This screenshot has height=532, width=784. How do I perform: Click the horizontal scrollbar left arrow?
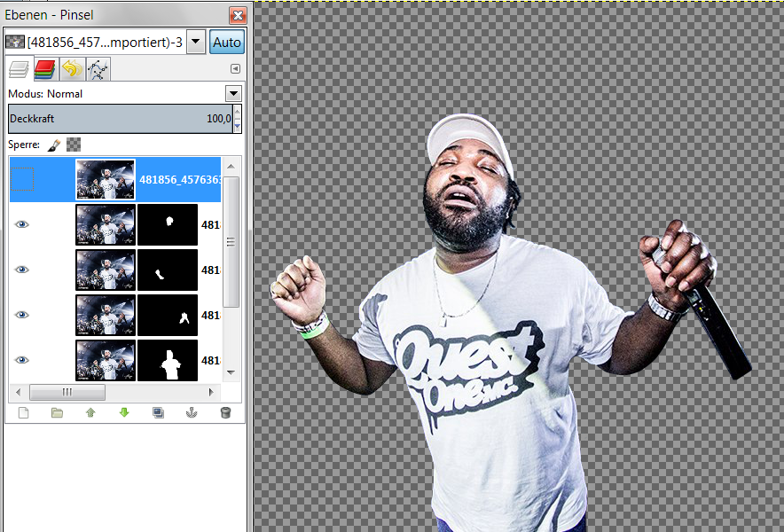point(18,392)
